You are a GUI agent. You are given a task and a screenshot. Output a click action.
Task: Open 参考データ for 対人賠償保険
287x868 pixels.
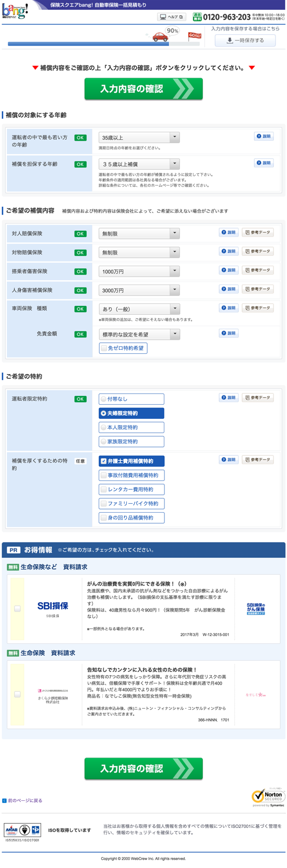point(258,232)
